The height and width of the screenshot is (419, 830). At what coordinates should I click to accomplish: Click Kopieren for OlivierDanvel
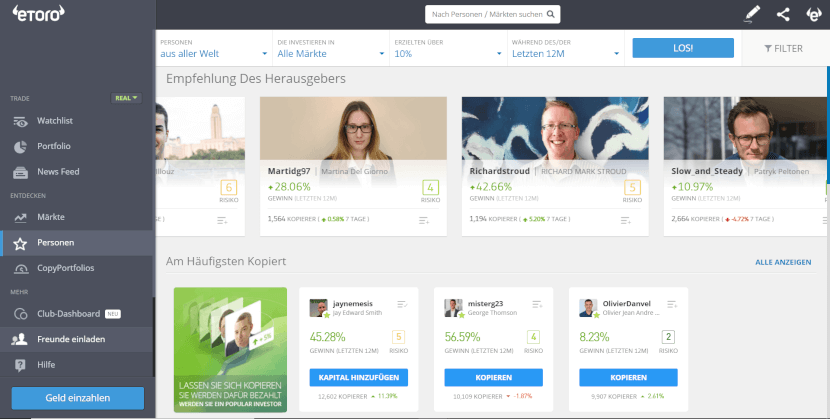(x=628, y=378)
